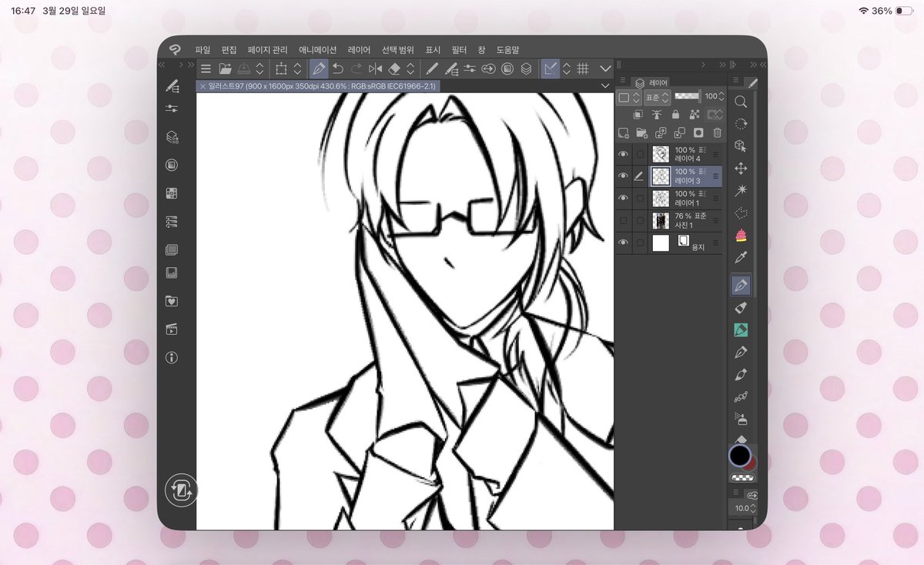
Task: Open the 편집 menu
Action: (x=229, y=49)
